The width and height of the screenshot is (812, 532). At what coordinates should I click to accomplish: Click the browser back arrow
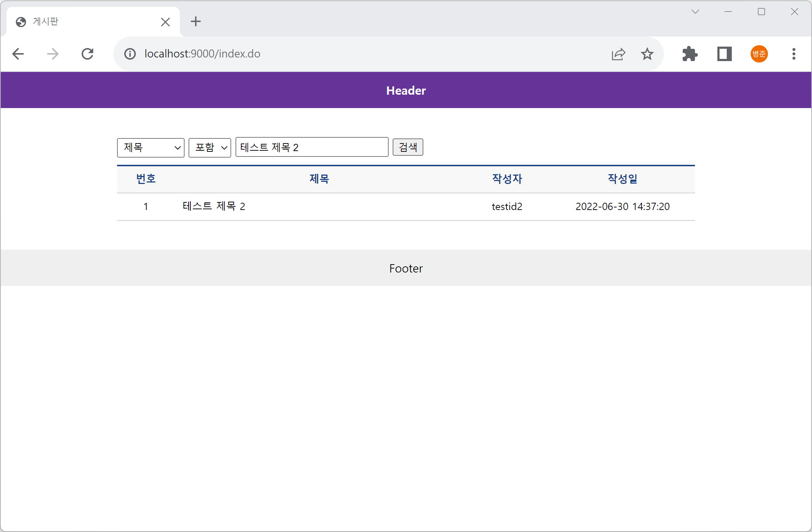(18, 54)
